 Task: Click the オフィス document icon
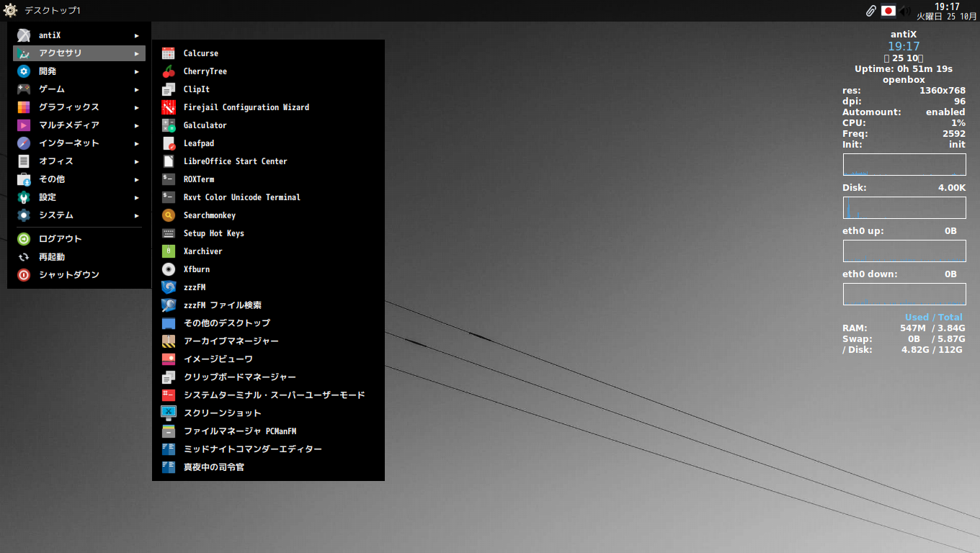[24, 161]
